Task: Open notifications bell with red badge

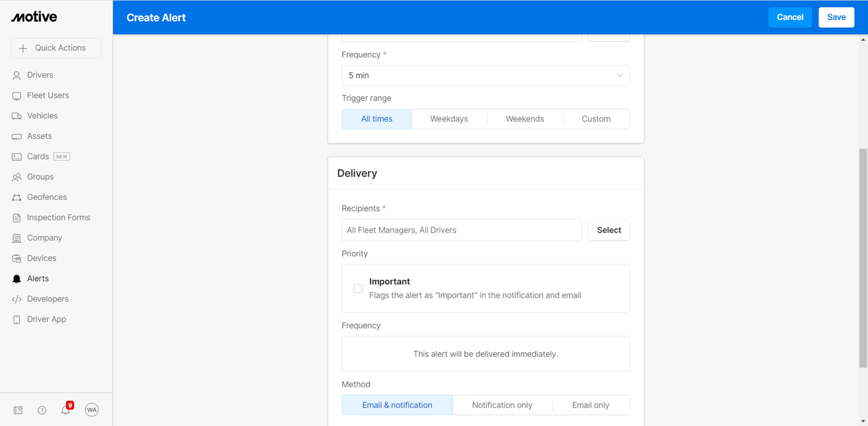Action: (66, 409)
